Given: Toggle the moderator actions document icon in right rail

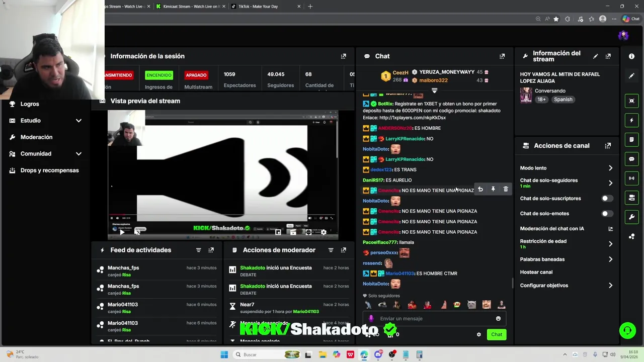Looking at the screenshot, I should click(x=632, y=139).
